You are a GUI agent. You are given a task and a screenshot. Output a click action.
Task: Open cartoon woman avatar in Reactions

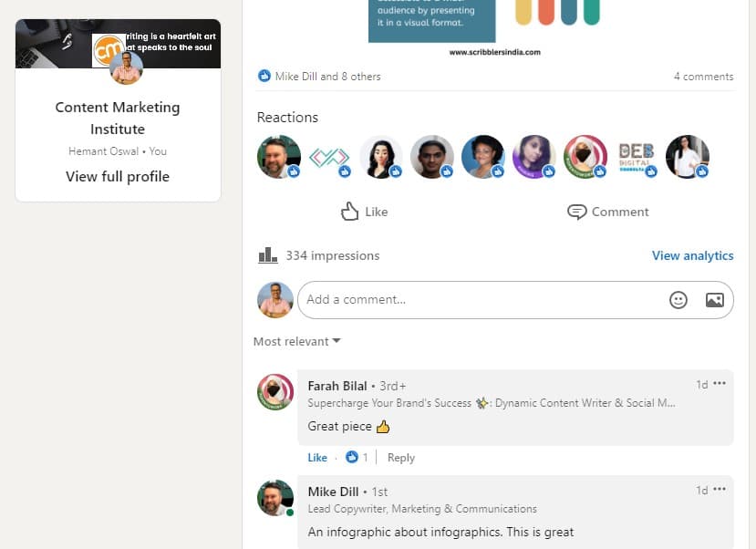[x=381, y=157]
